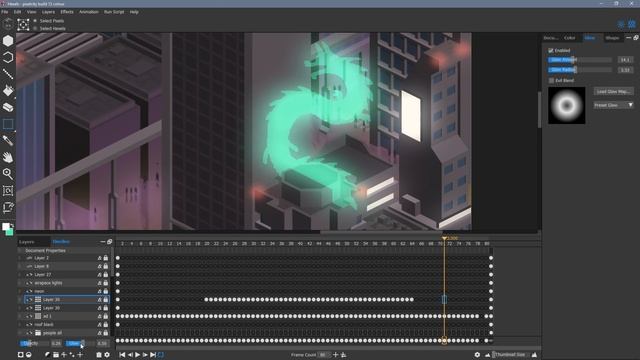The width and height of the screenshot is (640, 360).
Task: Float the Layers panel with undock icon
Action: pyautogui.click(x=109, y=242)
